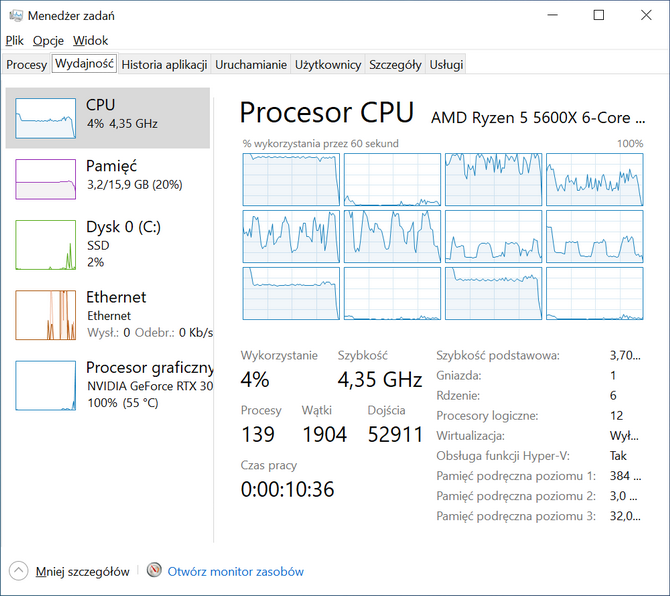Click the Wątki count 1904
The height and width of the screenshot is (596, 670).
(x=325, y=434)
